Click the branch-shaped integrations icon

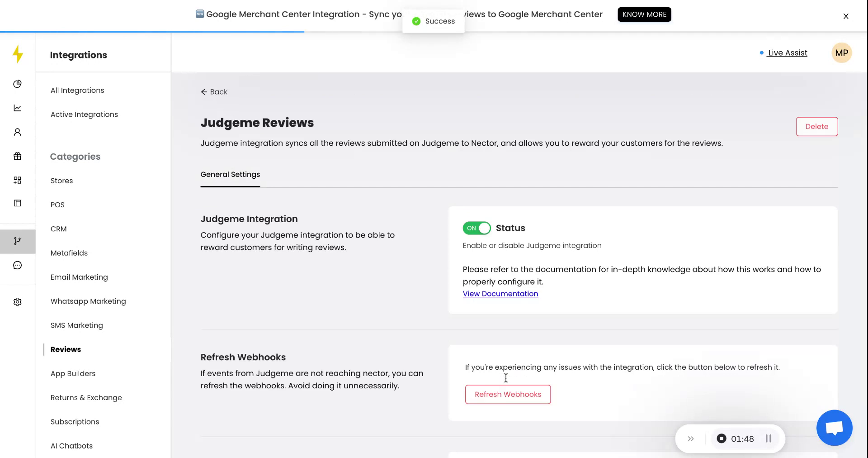coord(18,241)
